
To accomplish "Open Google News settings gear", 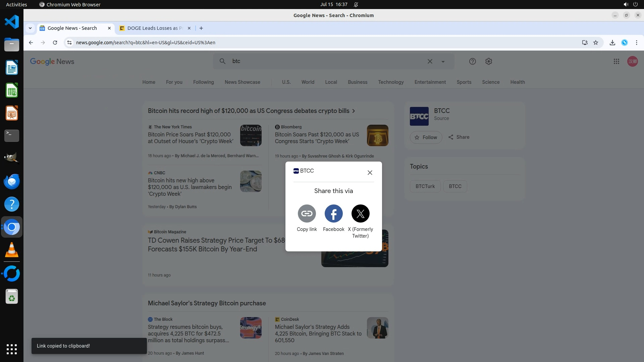I will pos(488,61).
